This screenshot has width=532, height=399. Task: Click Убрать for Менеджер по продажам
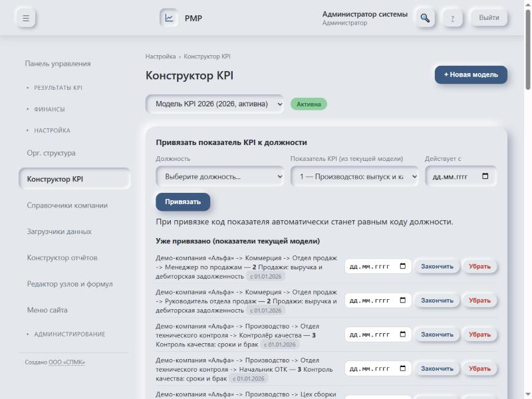click(x=479, y=267)
